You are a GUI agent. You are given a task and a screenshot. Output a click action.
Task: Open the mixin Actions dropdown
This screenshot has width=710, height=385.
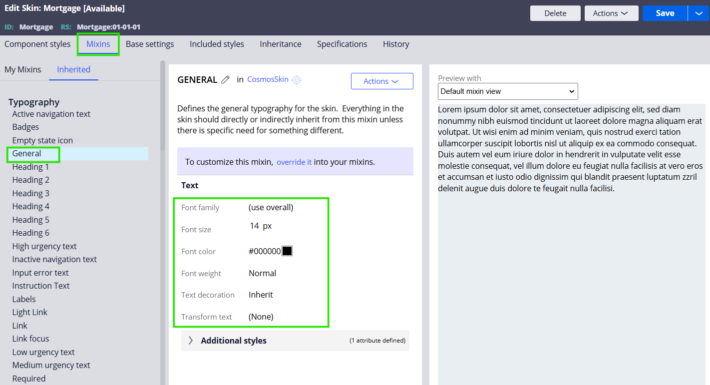tap(382, 81)
